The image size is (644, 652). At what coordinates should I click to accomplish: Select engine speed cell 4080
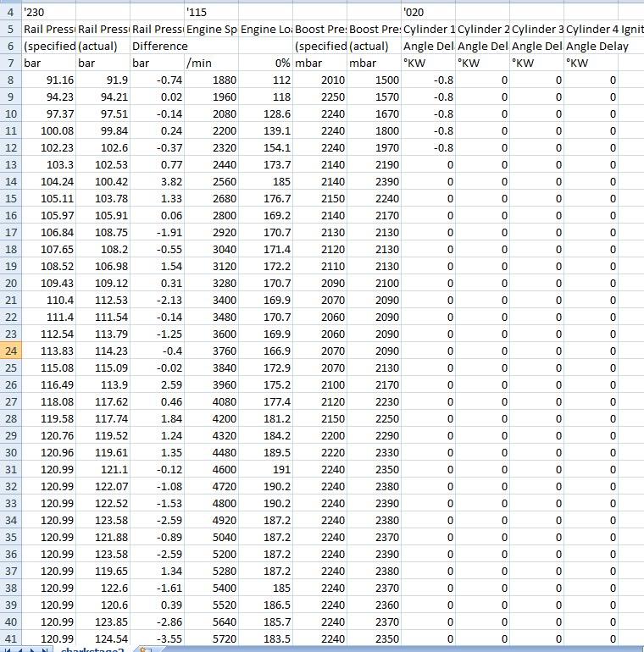[211, 401]
